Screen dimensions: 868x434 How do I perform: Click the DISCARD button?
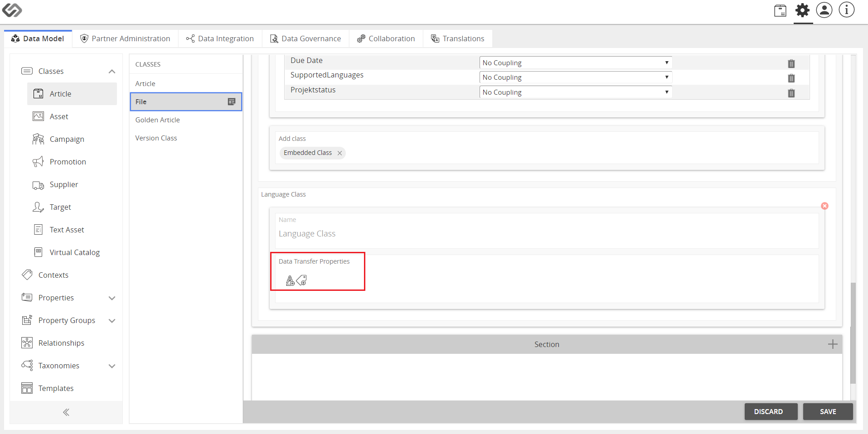click(771, 412)
